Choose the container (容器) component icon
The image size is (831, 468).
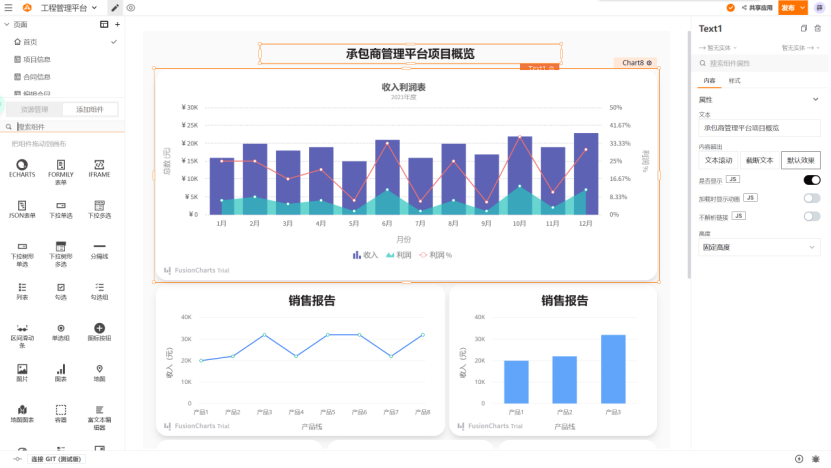pyautogui.click(x=61, y=410)
